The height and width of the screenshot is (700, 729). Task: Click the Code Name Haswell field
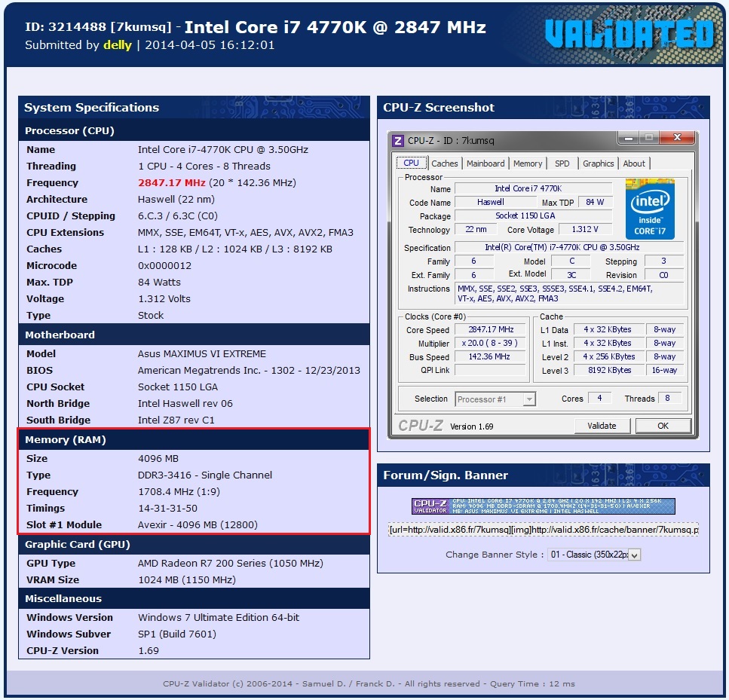[x=495, y=202]
